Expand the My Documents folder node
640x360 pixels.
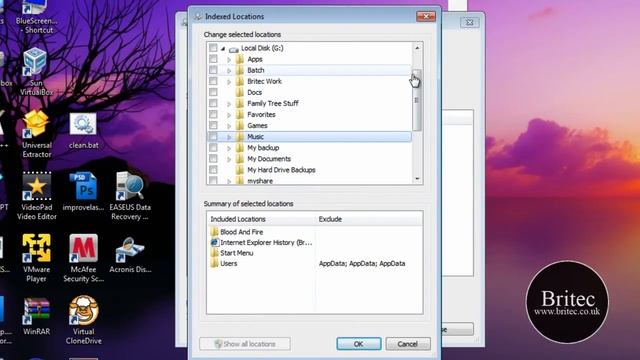click(229, 159)
